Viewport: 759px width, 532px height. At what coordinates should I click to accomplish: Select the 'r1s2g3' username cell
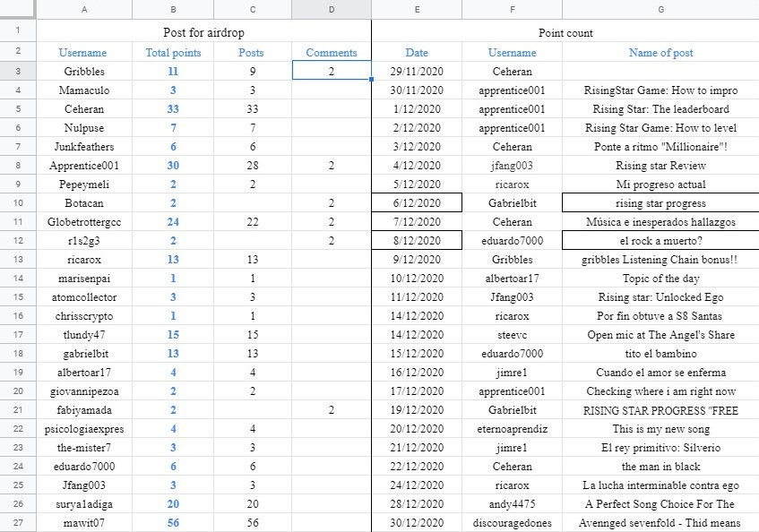pyautogui.click(x=84, y=241)
